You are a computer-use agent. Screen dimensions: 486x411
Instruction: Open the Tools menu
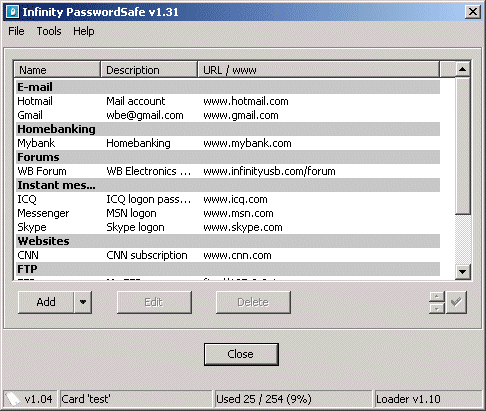[x=49, y=31]
